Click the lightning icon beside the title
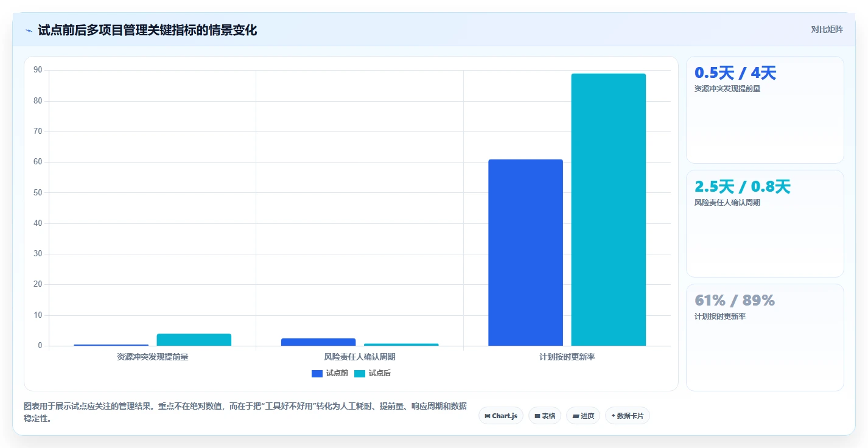The width and height of the screenshot is (868, 448). [x=29, y=30]
